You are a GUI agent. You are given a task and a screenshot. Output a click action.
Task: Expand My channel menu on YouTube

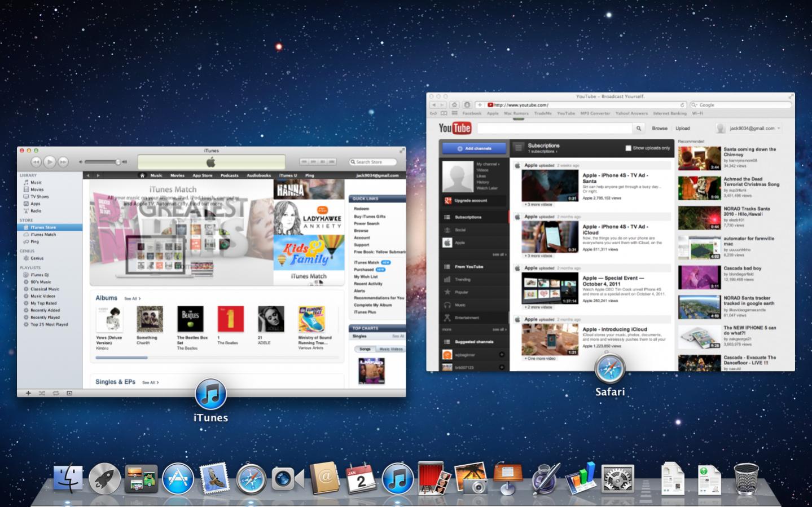point(488,164)
